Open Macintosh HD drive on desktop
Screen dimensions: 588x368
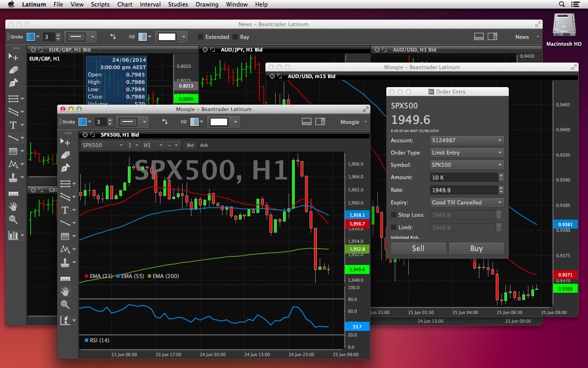click(x=564, y=30)
